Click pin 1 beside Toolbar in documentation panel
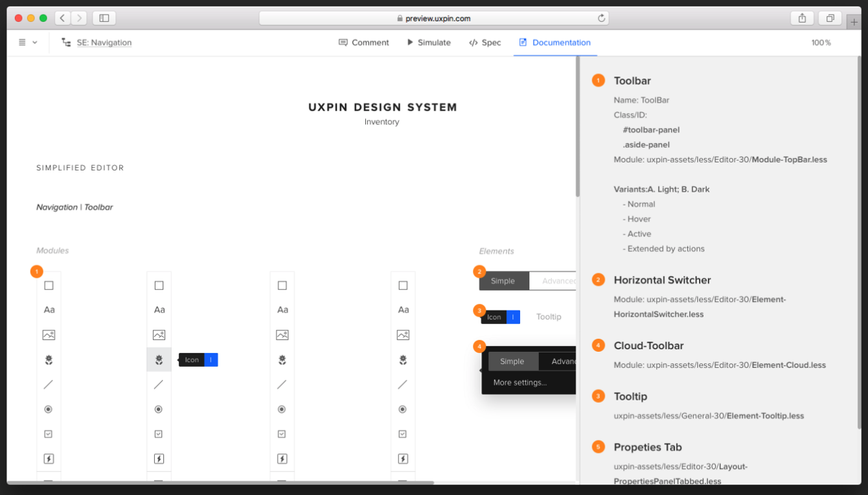This screenshot has width=868, height=495. click(x=599, y=80)
